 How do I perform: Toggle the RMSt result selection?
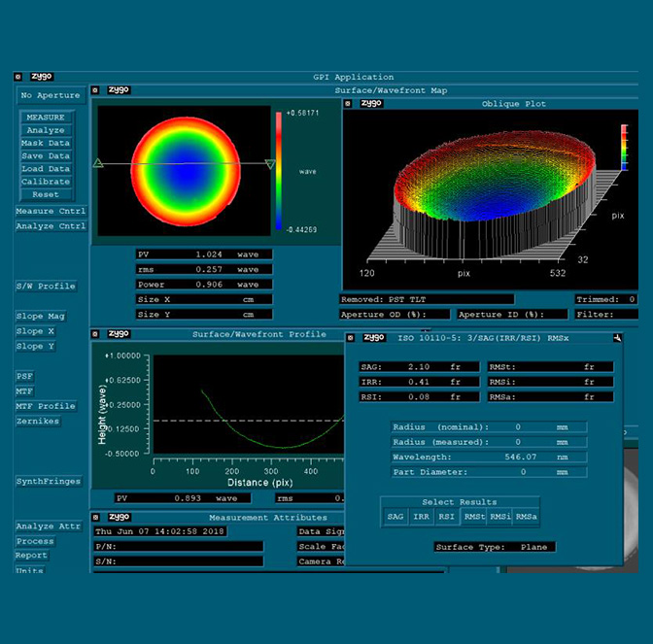click(473, 517)
